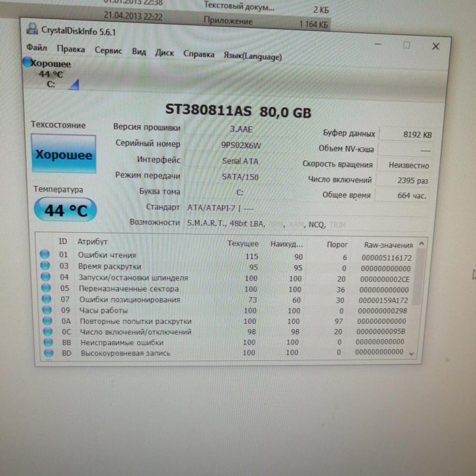476x476 pixels.
Task: Open the Диск menu
Action: [164, 52]
